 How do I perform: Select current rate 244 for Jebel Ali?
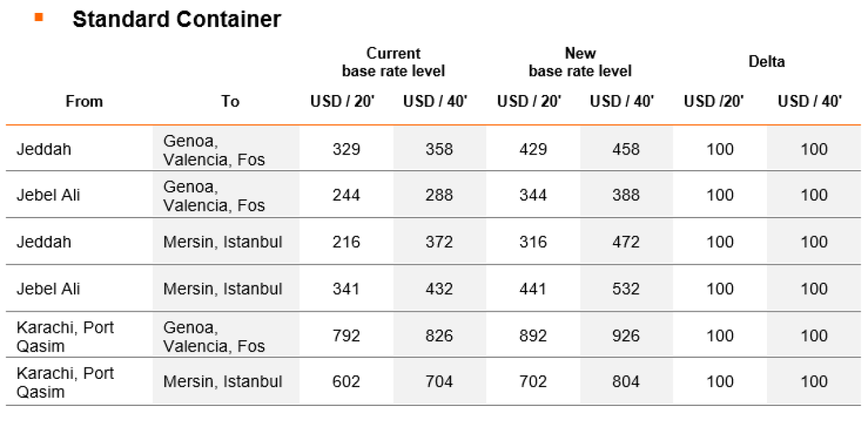coord(347,195)
